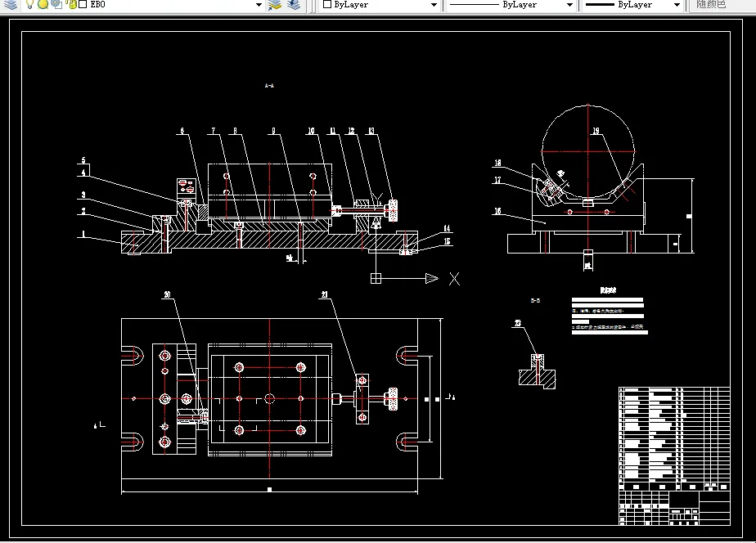
Task: Select part balloon number 15
Action: click(447, 241)
